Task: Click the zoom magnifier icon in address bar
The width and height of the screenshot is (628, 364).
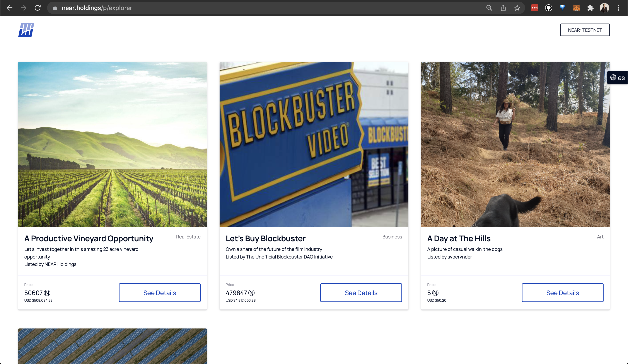Action: tap(489, 8)
